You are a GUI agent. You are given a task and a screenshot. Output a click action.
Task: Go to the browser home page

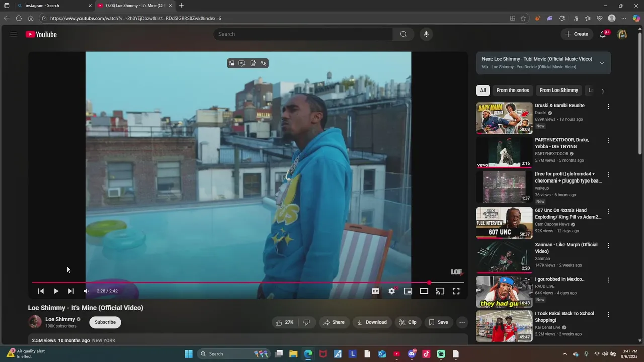pos(31,18)
